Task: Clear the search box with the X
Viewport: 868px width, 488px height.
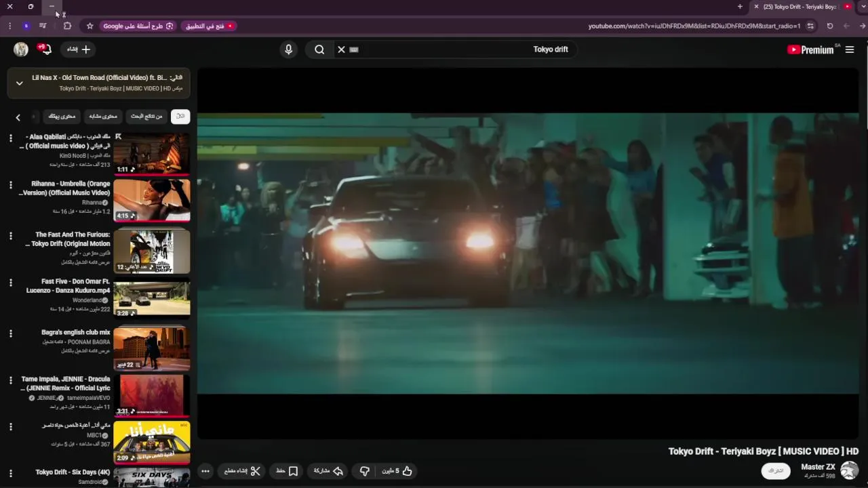Action: [x=341, y=49]
